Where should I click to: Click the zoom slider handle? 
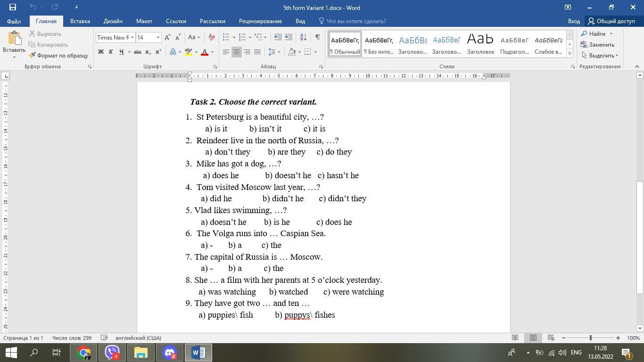(590, 338)
